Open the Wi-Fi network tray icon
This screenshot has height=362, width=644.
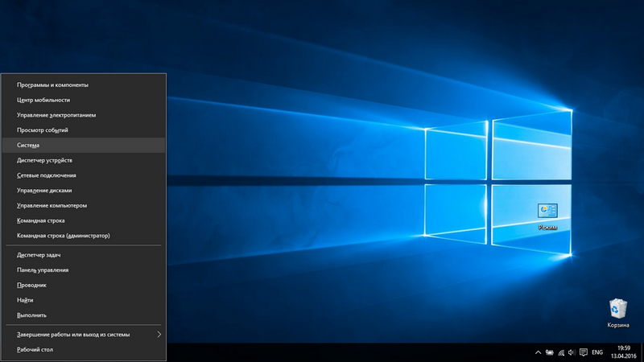click(560, 352)
